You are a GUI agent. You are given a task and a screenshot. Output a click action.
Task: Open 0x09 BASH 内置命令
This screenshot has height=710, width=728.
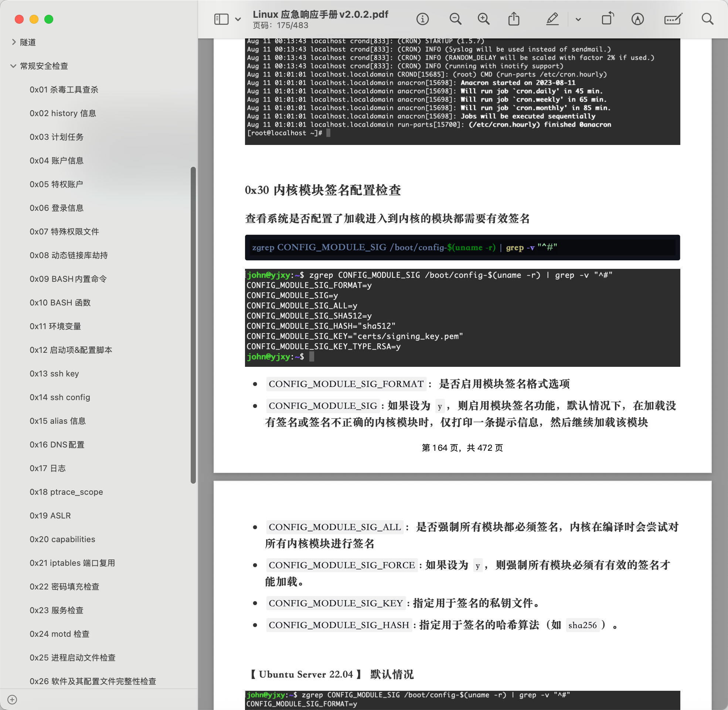coord(69,279)
